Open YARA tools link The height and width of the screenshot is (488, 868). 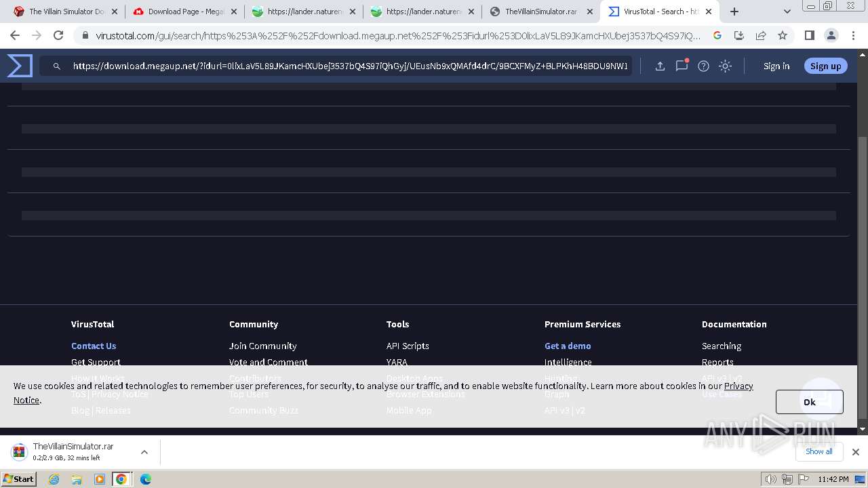(397, 362)
